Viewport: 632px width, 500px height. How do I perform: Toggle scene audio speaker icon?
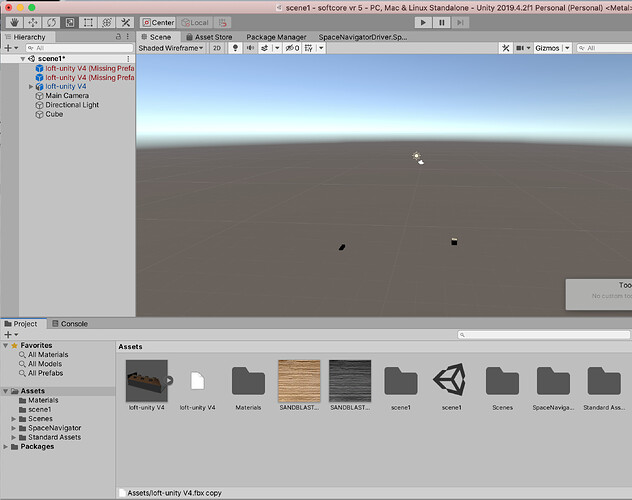[x=250, y=48]
